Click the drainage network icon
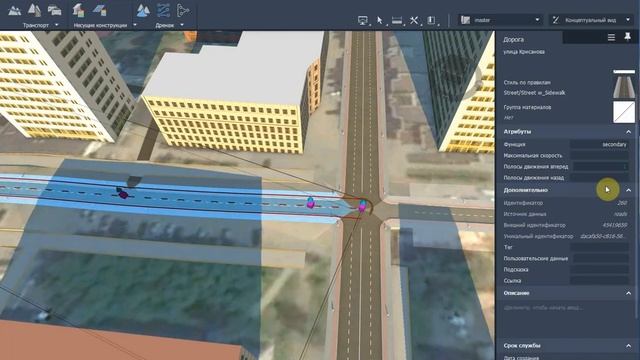The height and width of the screenshot is (360, 640). click(163, 10)
